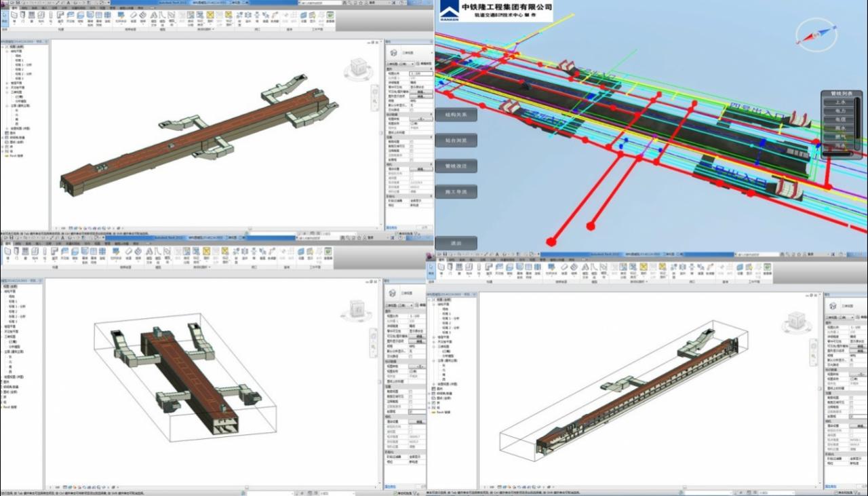Click the steering wheel navigation icon
The image size is (868, 496).
click(x=375, y=91)
